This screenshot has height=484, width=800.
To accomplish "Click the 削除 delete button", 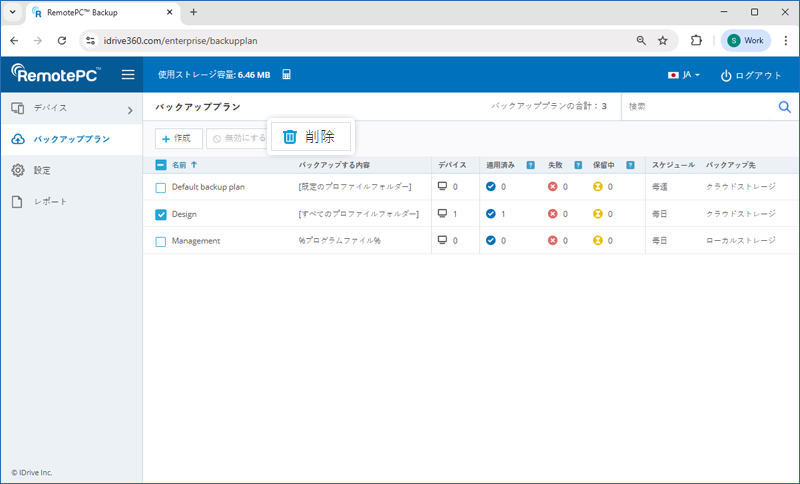I will (x=311, y=137).
